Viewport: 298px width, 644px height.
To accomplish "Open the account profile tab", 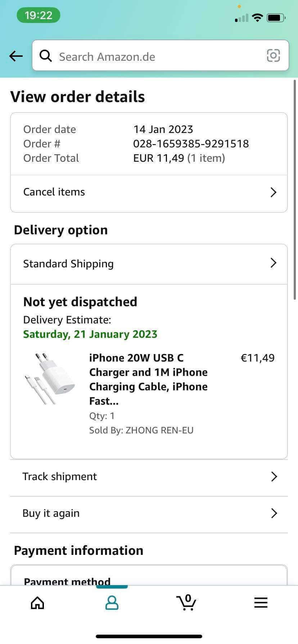I will point(112,603).
